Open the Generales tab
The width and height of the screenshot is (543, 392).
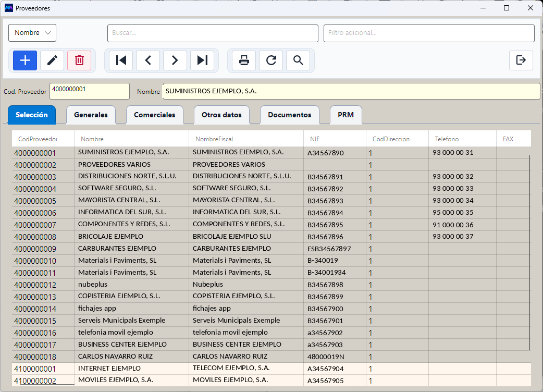tap(91, 115)
